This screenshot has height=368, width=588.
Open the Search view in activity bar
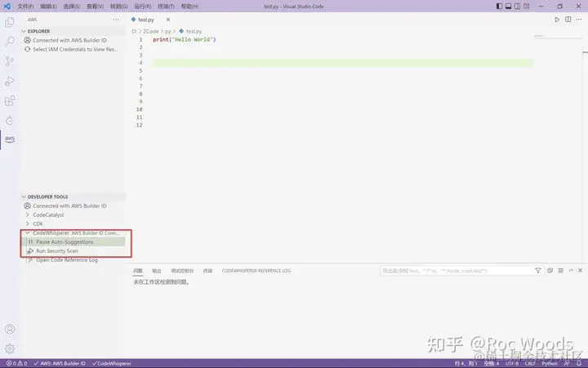[10, 42]
